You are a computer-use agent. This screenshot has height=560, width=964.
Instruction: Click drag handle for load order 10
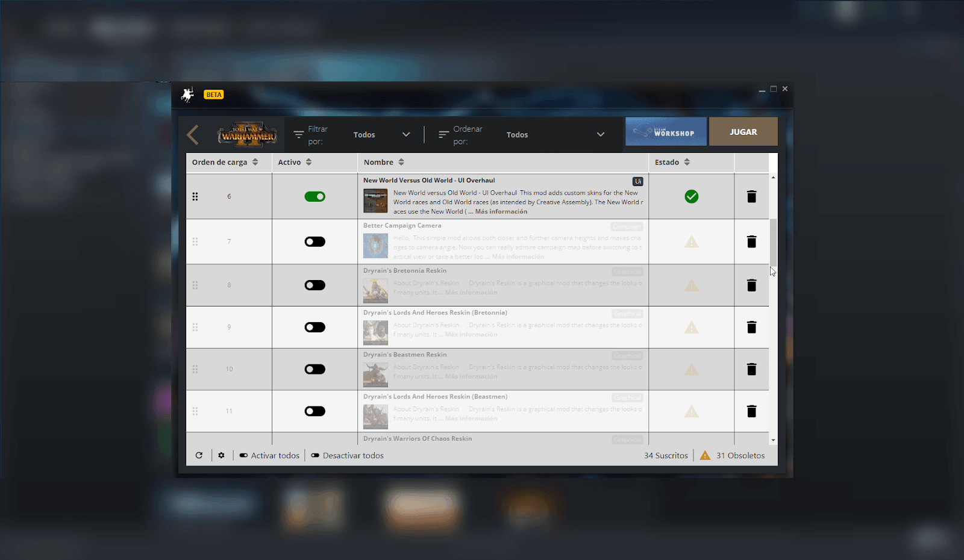195,369
